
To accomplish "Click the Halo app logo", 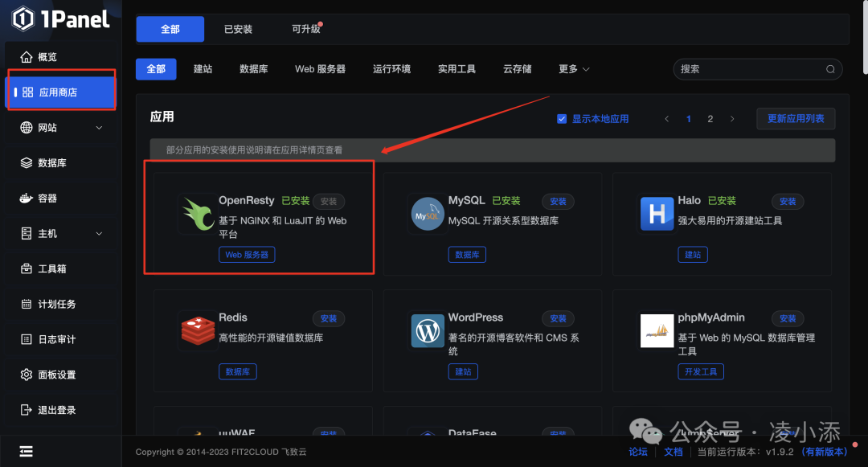I will (x=657, y=214).
